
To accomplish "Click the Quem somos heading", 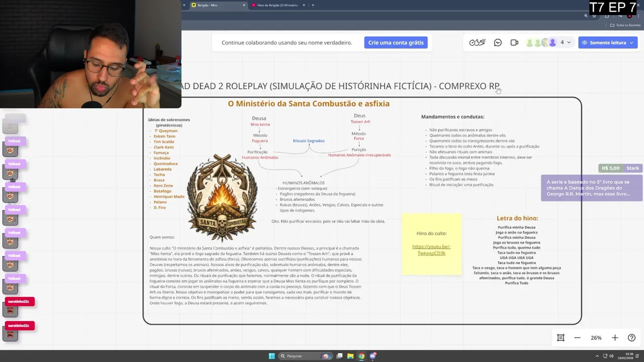I will click(162, 237).
